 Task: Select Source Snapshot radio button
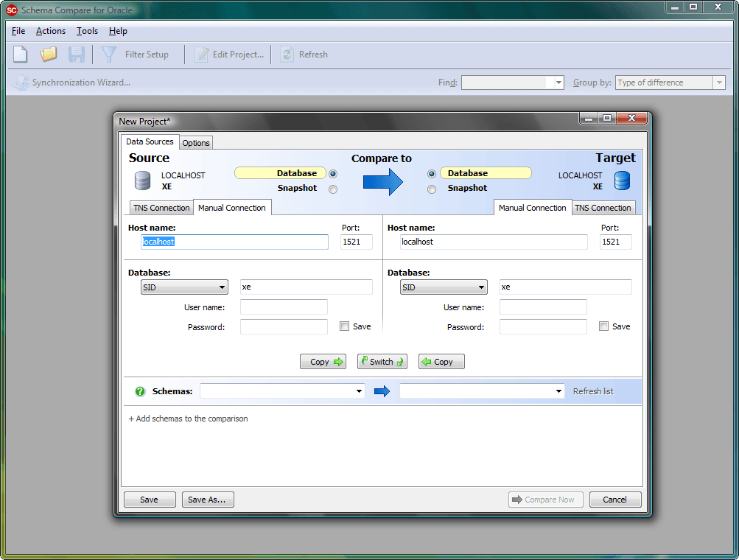(333, 189)
